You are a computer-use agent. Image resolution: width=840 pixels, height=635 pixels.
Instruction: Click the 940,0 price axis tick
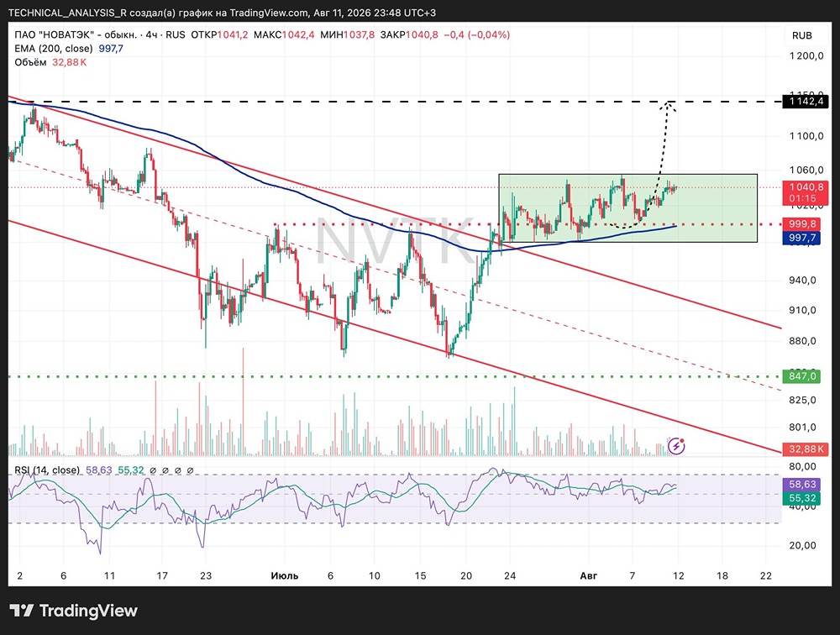[x=802, y=281]
